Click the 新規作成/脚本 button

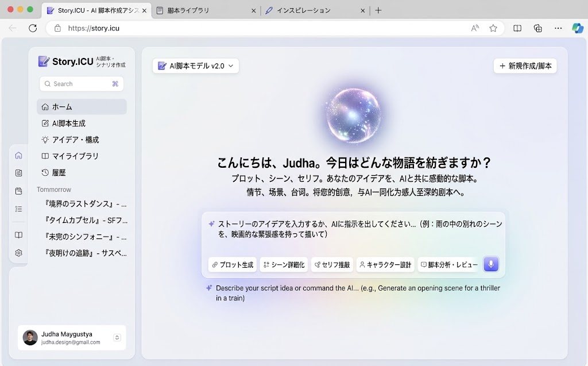click(525, 66)
